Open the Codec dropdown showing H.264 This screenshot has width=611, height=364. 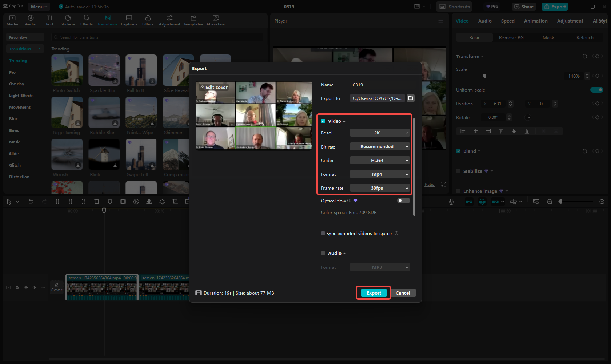coord(380,160)
